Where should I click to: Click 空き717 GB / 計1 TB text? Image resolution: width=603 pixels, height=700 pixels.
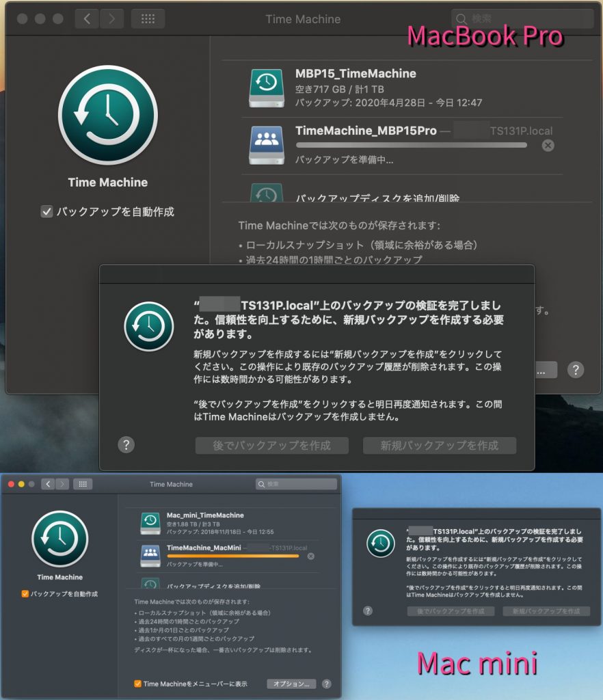[340, 90]
